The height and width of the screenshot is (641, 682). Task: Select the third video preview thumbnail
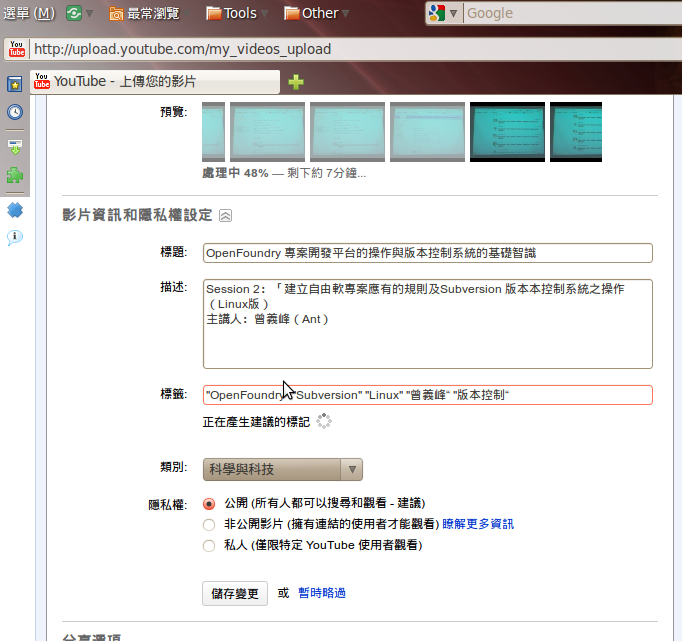pyautogui.click(x=348, y=132)
